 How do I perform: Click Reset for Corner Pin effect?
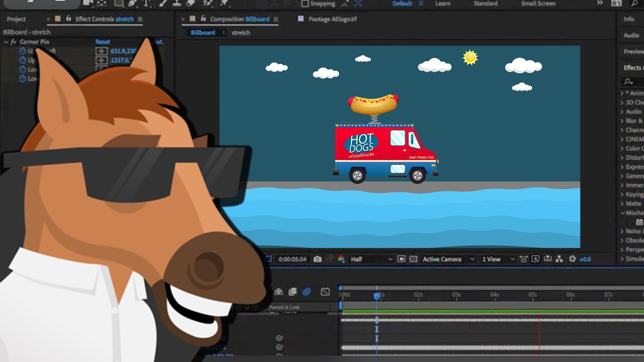(x=103, y=42)
